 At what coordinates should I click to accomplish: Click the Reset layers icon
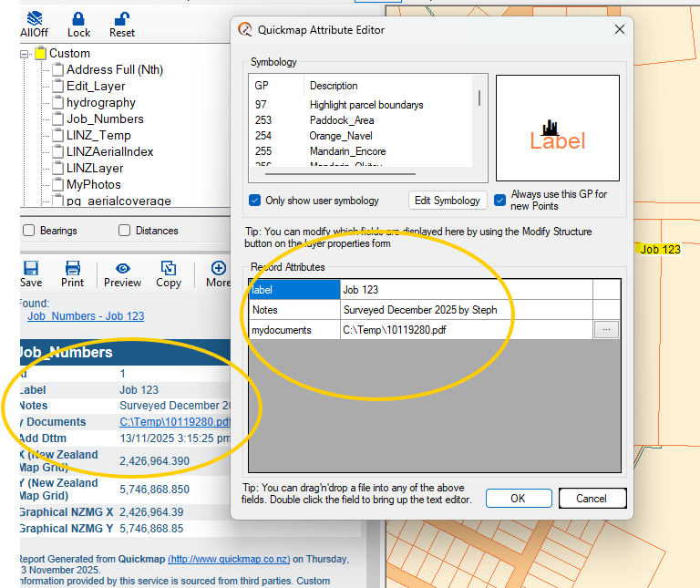pyautogui.click(x=122, y=18)
